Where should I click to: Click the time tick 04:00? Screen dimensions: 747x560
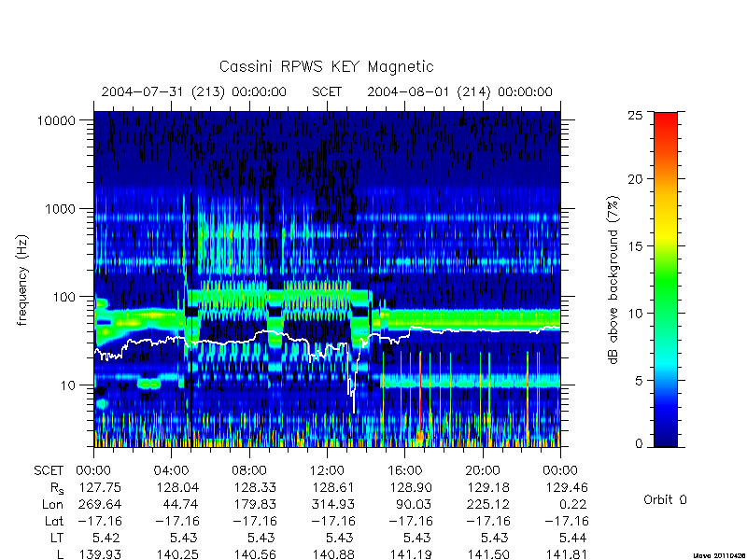click(171, 471)
